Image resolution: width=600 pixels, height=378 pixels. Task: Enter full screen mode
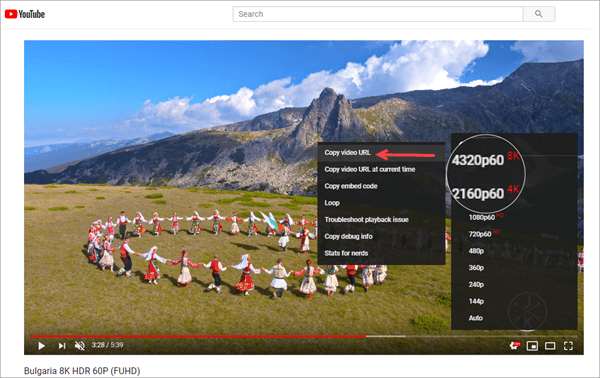click(x=569, y=346)
